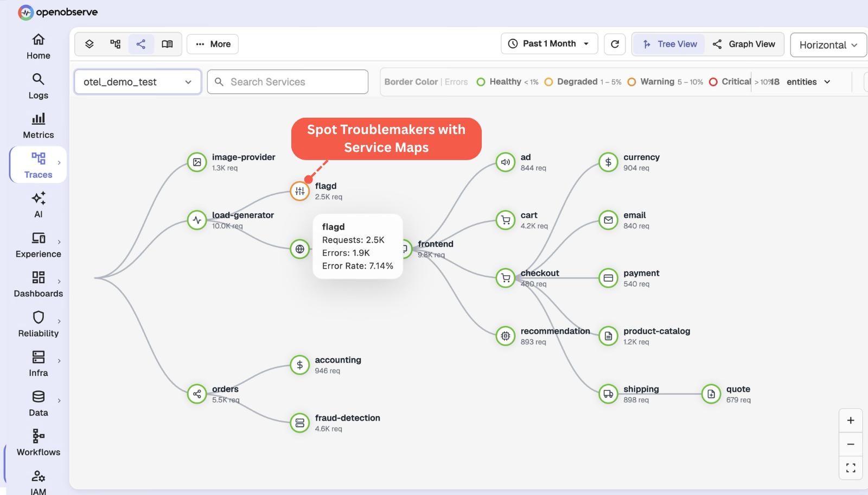
Task: Refresh the service map
Action: (615, 44)
